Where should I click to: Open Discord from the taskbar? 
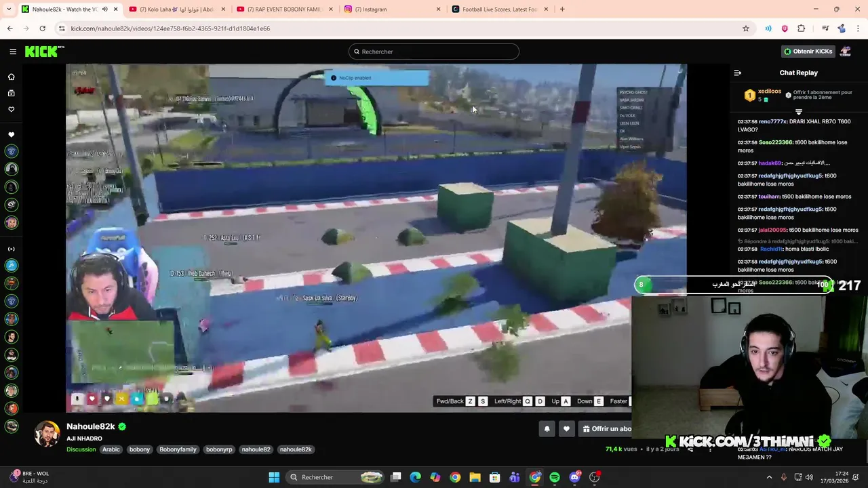(x=574, y=477)
